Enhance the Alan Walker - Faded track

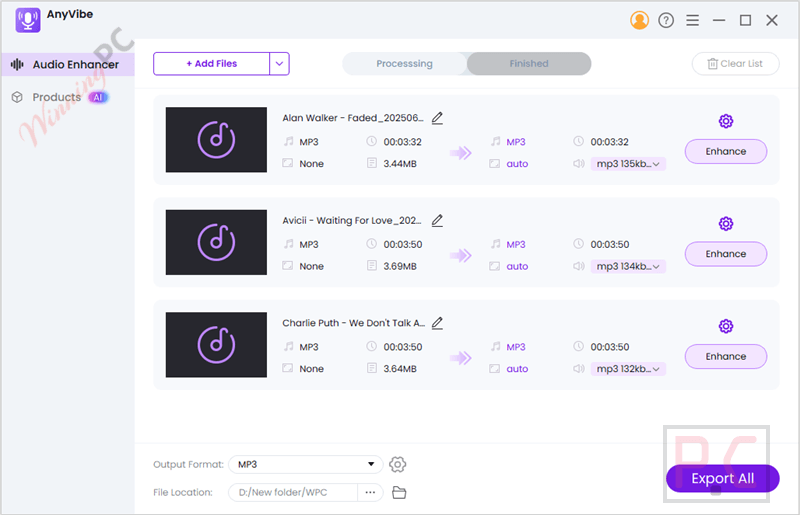coord(726,152)
